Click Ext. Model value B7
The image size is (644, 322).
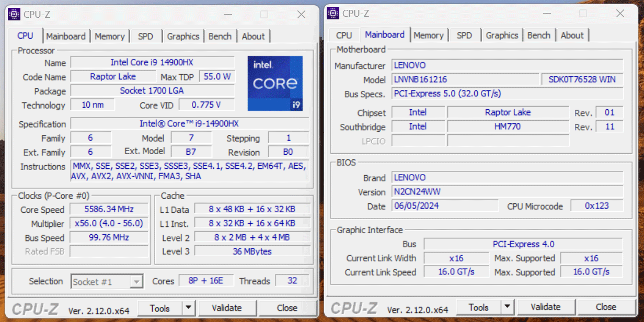191,152
